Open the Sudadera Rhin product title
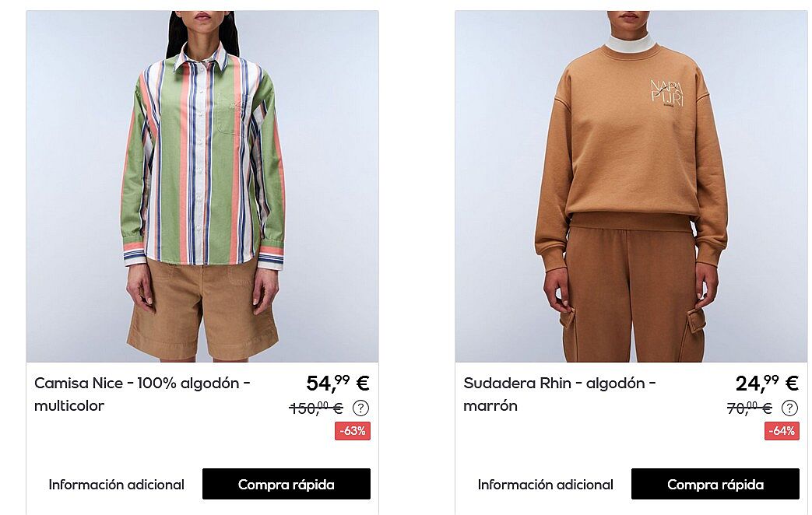 coord(560,394)
